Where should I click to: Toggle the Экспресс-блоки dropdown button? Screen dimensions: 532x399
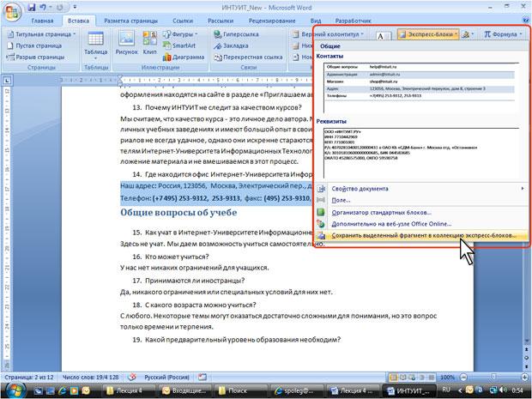click(x=428, y=34)
